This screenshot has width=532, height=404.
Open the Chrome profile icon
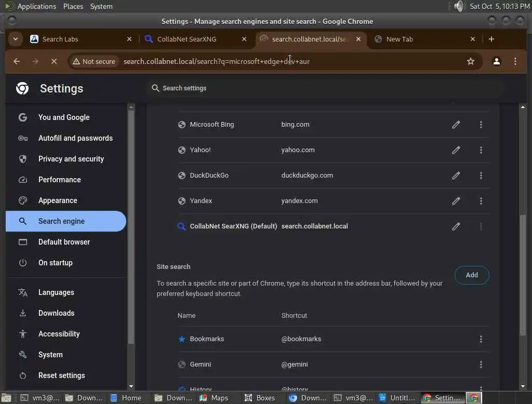pyautogui.click(x=496, y=61)
